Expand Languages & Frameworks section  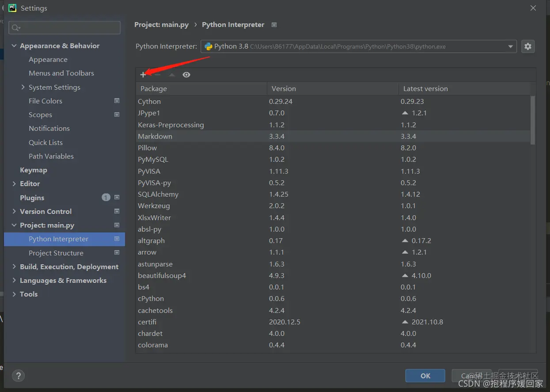14,280
